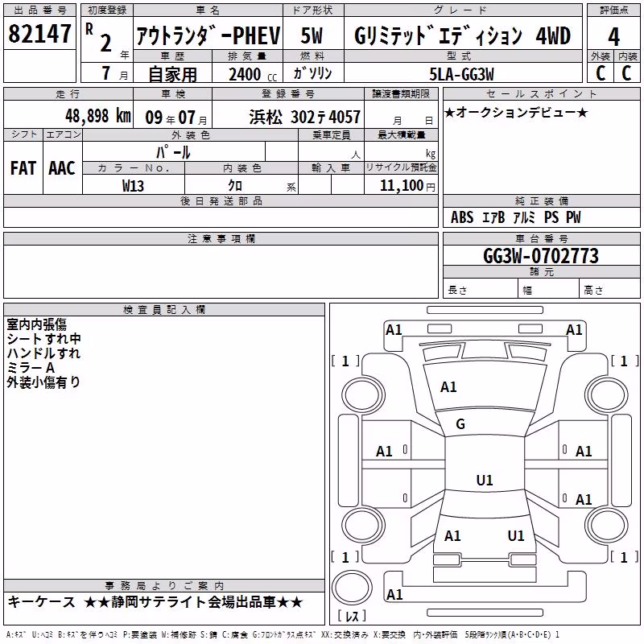The width and height of the screenshot is (644, 644).
Task: Select the inspector note 外装小傷有り
Action: pos(43,382)
